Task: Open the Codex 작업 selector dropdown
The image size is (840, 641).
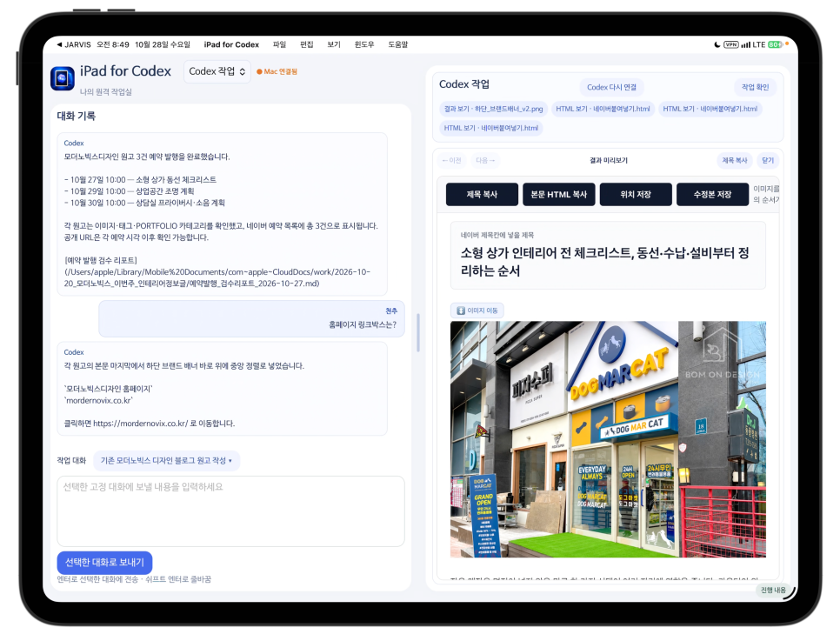Action: point(217,71)
